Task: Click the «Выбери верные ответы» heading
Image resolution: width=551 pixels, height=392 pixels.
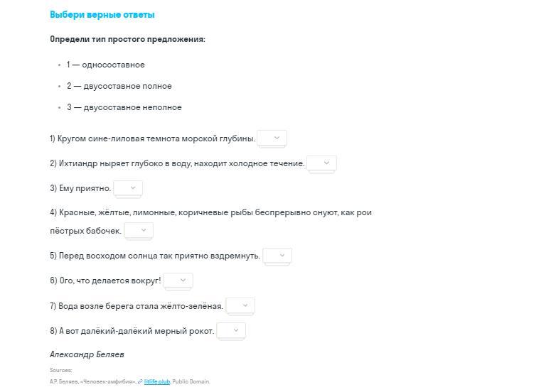Action: 102,15
